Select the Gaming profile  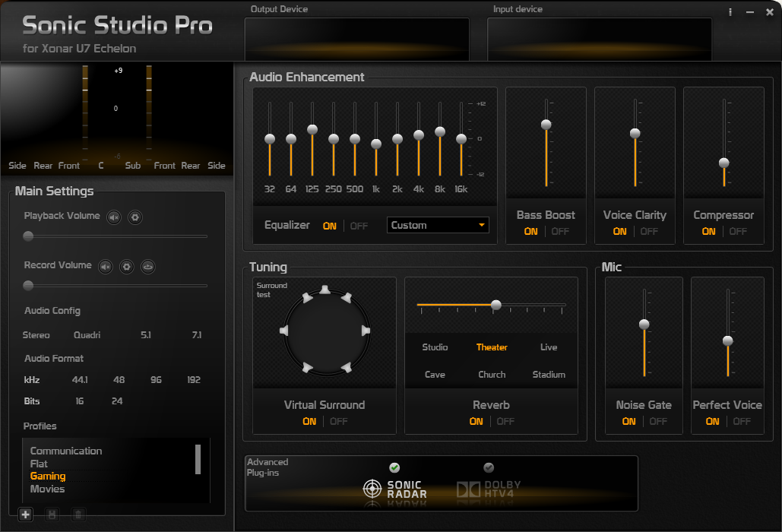coord(48,477)
